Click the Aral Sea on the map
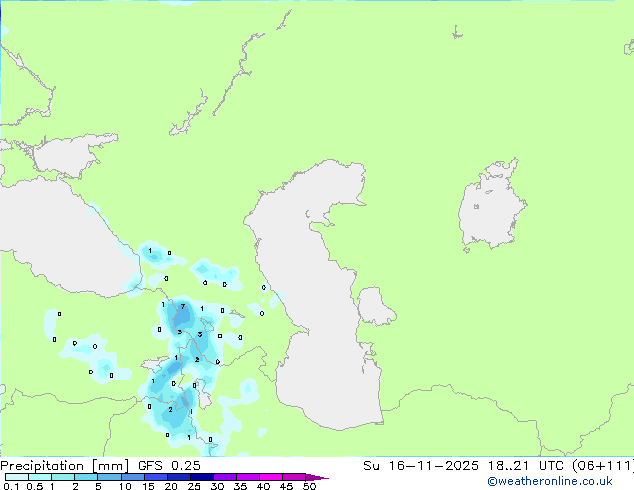The width and height of the screenshot is (634, 490). click(492, 212)
